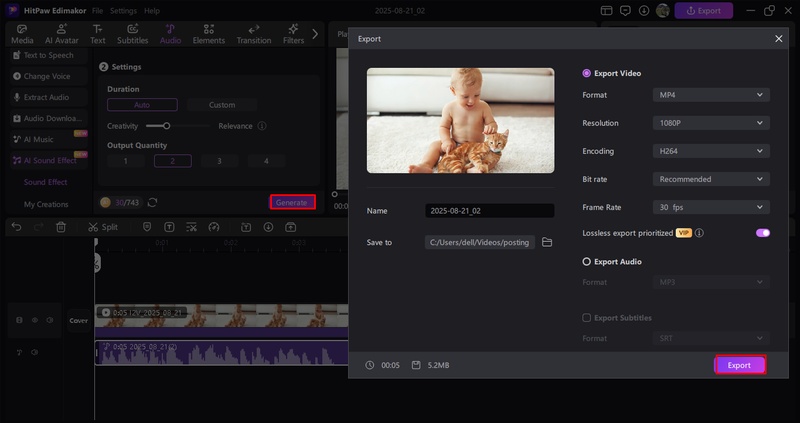Click the upload box timeline icon
The image size is (800, 423).
coord(290,227)
